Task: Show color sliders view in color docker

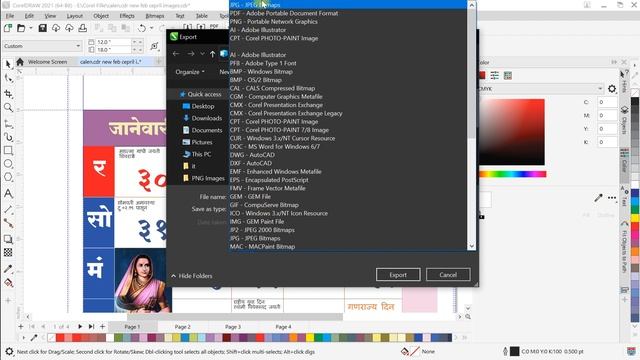Action: pyautogui.click(x=494, y=76)
